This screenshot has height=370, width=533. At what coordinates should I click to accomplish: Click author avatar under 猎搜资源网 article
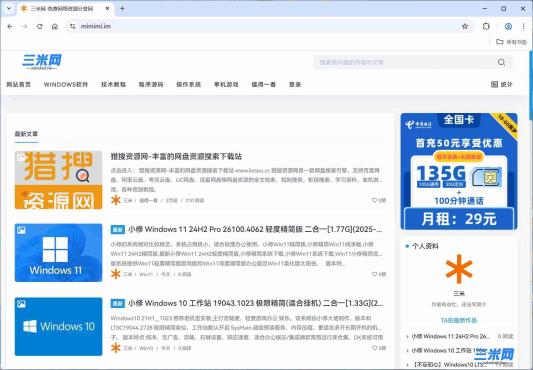116,200
